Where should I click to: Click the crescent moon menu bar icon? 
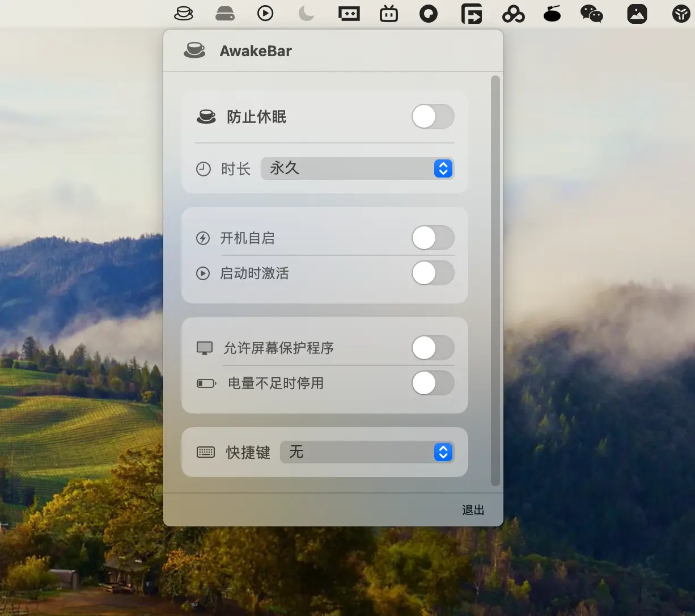[x=306, y=13]
